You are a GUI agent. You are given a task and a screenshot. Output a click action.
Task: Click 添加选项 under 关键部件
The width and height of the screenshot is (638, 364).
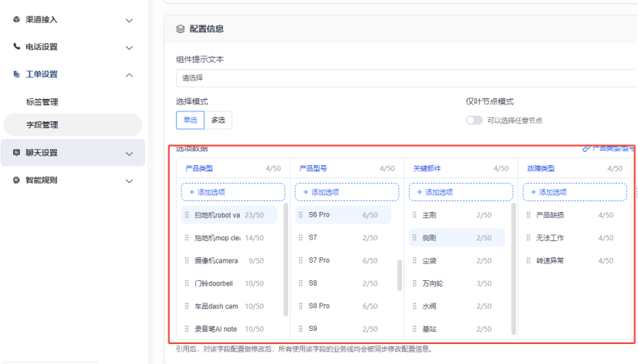tap(461, 192)
